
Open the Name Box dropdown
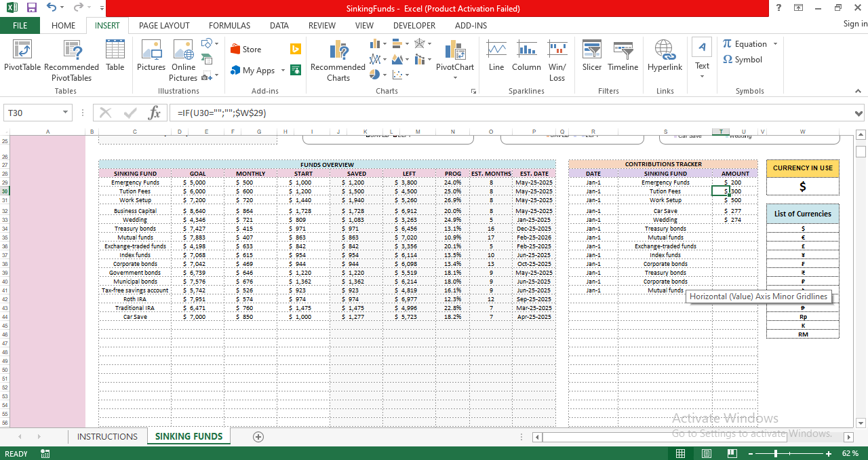pyautogui.click(x=64, y=113)
